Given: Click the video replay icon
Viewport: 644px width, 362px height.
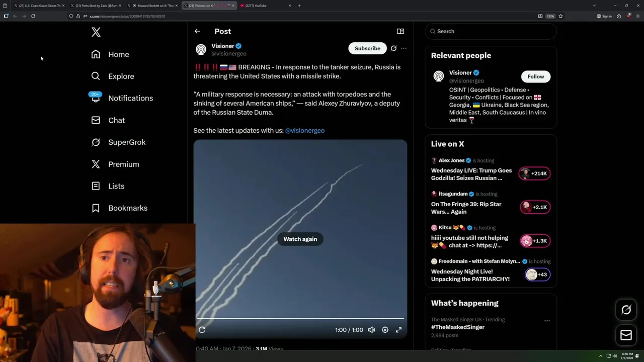Looking at the screenshot, I should 202,330.
